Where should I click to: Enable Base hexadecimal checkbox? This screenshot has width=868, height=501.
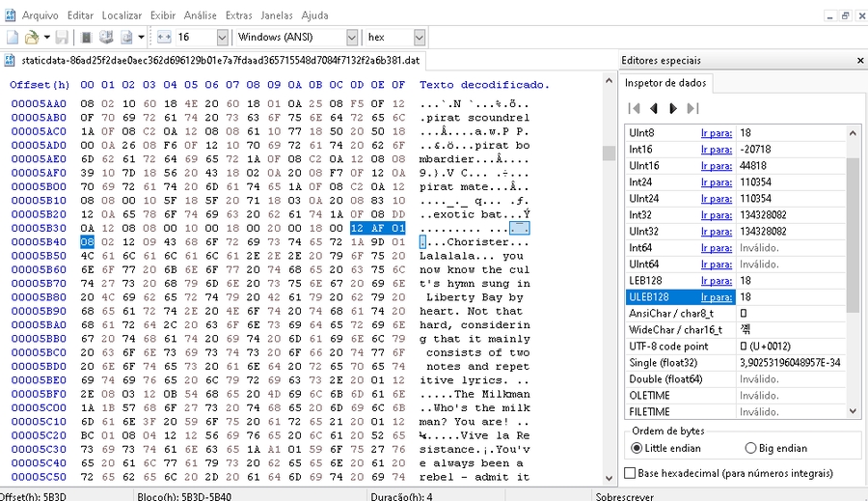[x=631, y=473]
